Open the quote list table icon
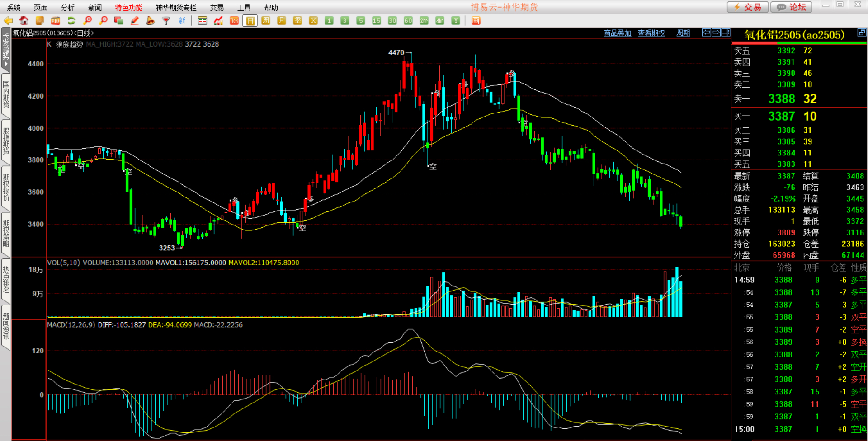The height and width of the screenshot is (441, 868). point(203,21)
